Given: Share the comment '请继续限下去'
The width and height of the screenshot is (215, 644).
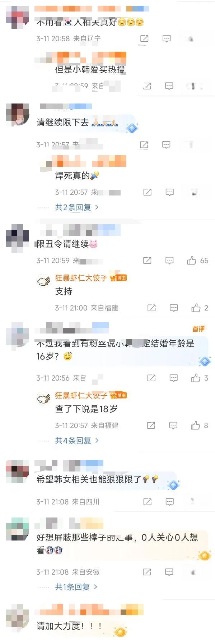Looking at the screenshot, I should [144, 145].
